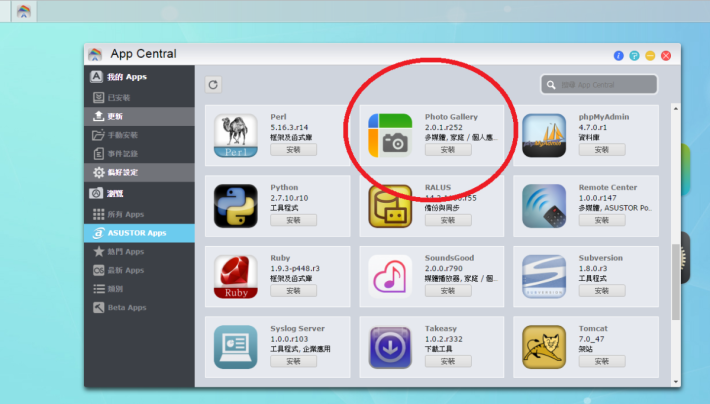Image resolution: width=710 pixels, height=404 pixels.
Task: Select the Python snake logo icon
Action: click(x=235, y=206)
